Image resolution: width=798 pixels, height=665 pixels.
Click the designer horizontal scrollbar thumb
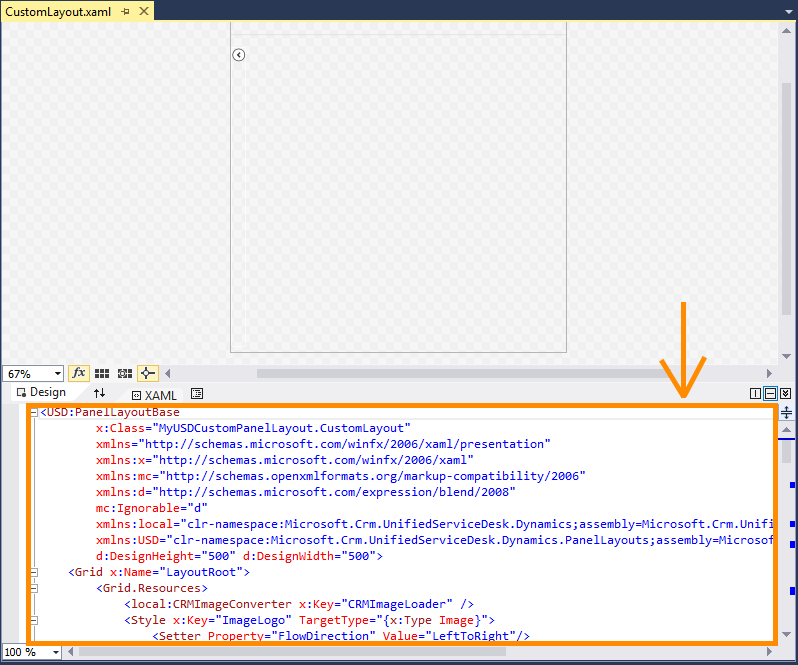coord(465,373)
